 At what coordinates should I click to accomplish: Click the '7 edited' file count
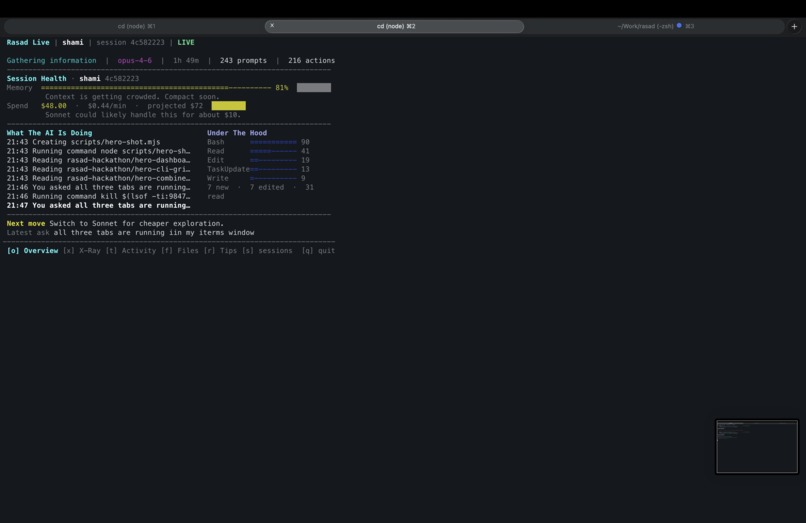coord(267,187)
